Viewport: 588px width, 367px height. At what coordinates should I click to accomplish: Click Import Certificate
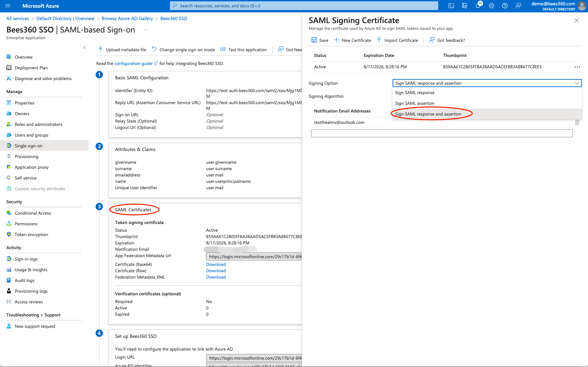398,40
